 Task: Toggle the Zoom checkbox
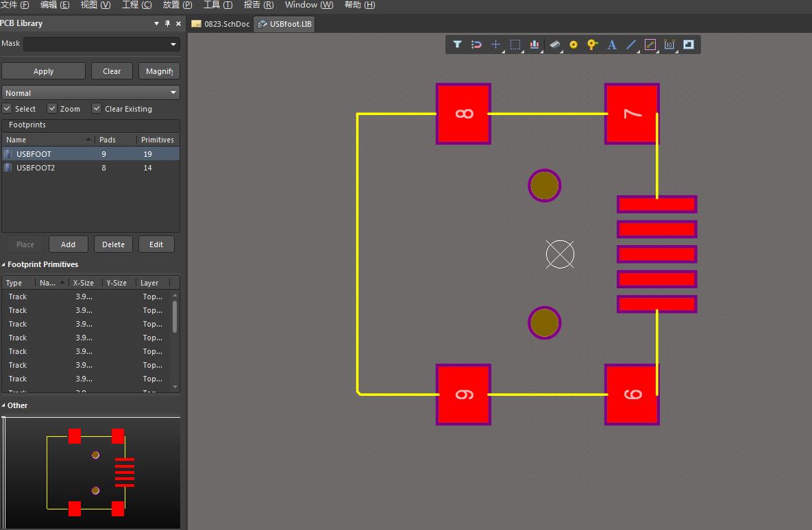pos(52,108)
